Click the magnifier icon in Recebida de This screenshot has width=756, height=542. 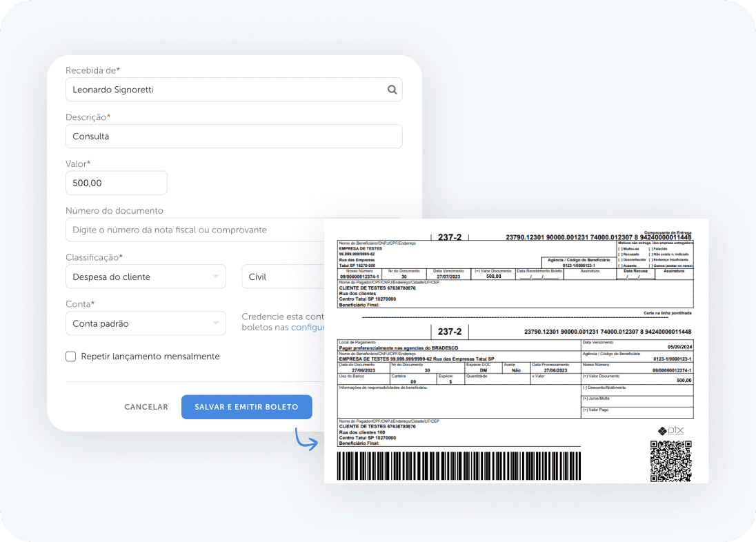pyautogui.click(x=392, y=90)
